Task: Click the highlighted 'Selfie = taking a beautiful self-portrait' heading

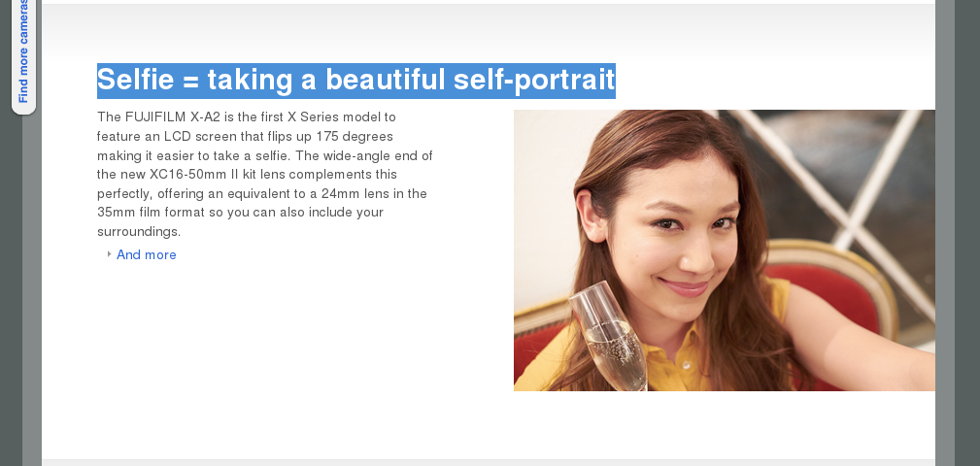Action: pos(356,81)
